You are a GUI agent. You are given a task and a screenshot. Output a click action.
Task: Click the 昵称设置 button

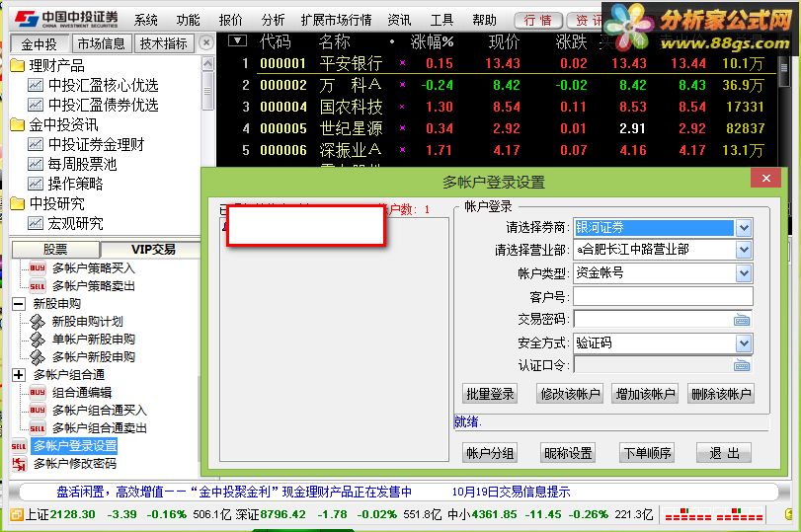point(568,453)
